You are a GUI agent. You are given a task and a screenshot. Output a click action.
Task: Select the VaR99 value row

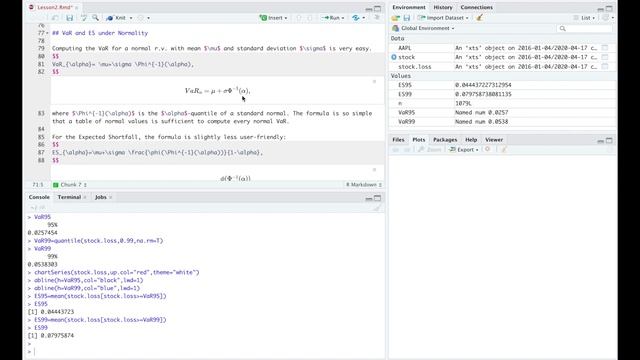coord(502,122)
